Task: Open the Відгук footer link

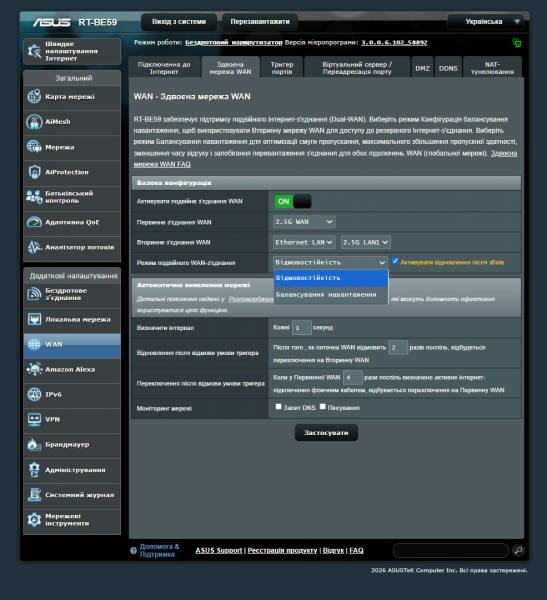Action: coord(333,550)
